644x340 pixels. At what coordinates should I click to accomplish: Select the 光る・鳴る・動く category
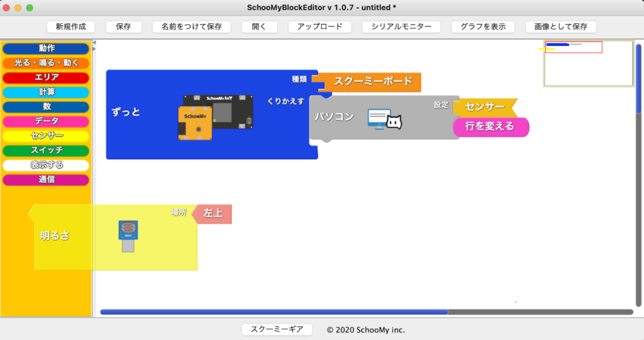coord(46,63)
